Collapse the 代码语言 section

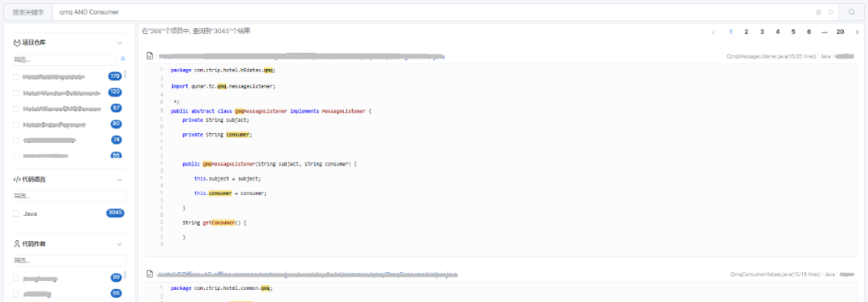click(x=120, y=179)
